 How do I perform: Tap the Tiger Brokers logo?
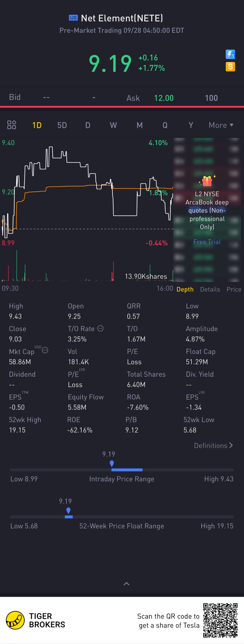(15, 620)
